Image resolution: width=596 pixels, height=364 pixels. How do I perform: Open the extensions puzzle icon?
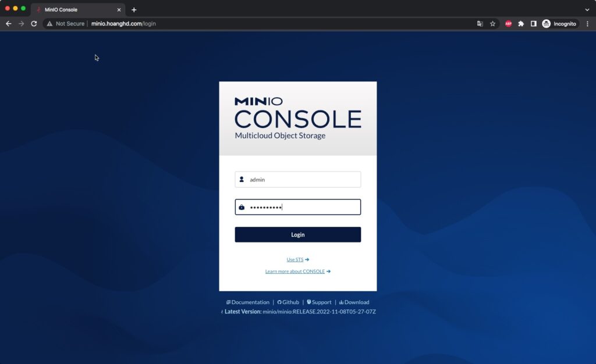521,23
